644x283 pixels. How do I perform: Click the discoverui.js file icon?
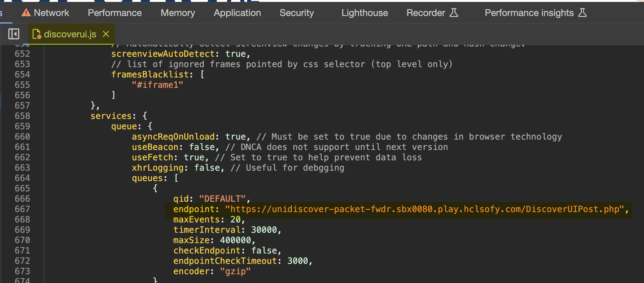(x=37, y=34)
